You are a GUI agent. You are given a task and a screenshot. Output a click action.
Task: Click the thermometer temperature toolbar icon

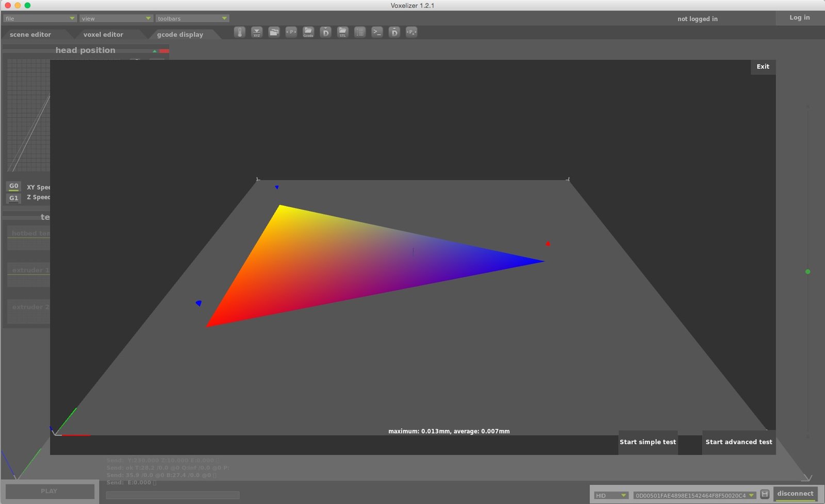[240, 32]
